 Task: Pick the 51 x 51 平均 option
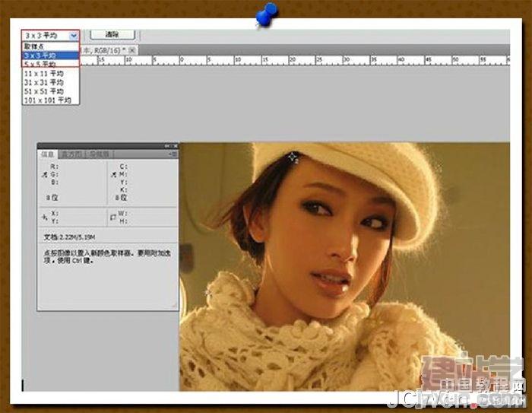pos(51,91)
